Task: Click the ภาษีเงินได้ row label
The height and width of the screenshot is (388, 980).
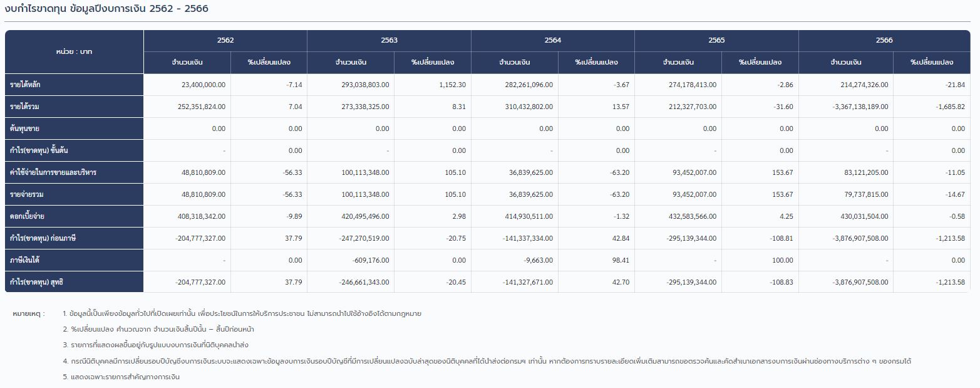Action: [x=25, y=260]
